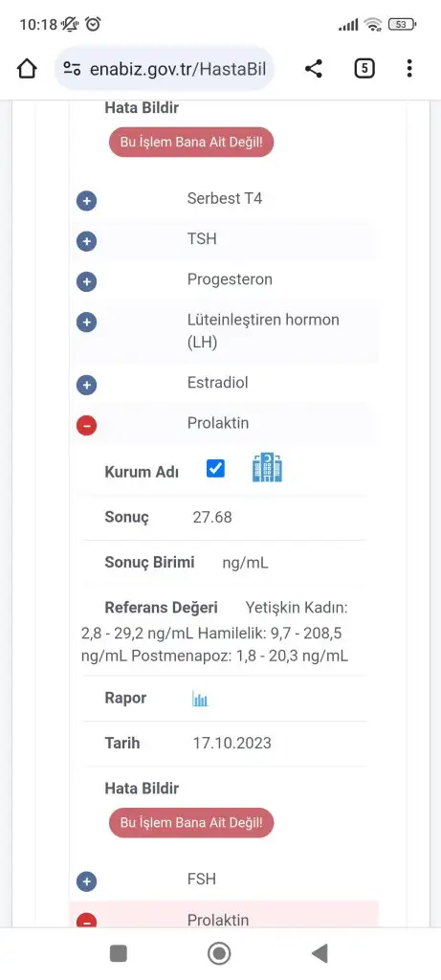Image resolution: width=441 pixels, height=980 pixels.
Task: Toggle the Kurum Adı checkbox
Action: [215, 468]
